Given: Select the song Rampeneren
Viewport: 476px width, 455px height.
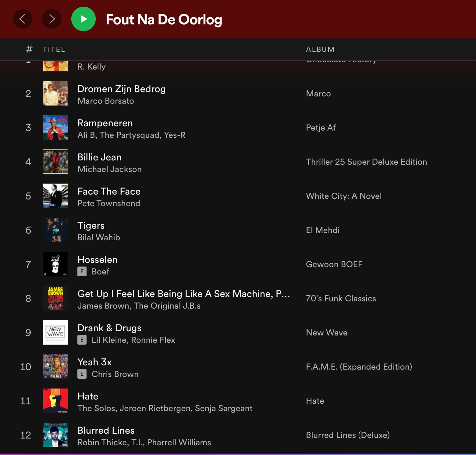Looking at the screenshot, I should [x=105, y=123].
